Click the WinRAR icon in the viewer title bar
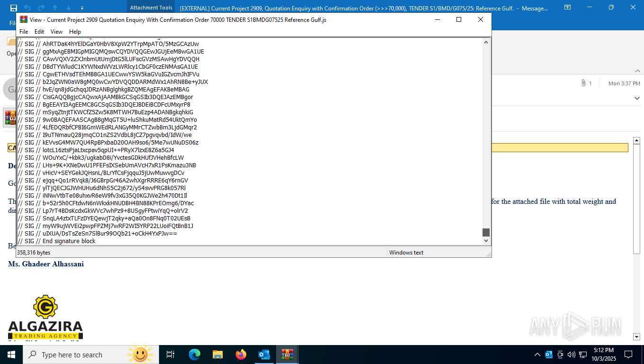The image size is (644, 364). coord(23,19)
